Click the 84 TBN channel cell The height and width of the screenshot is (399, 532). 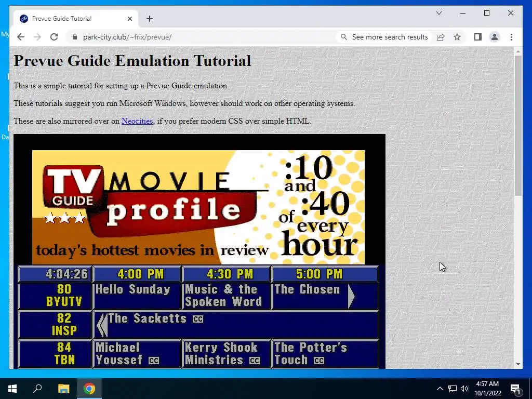point(55,353)
